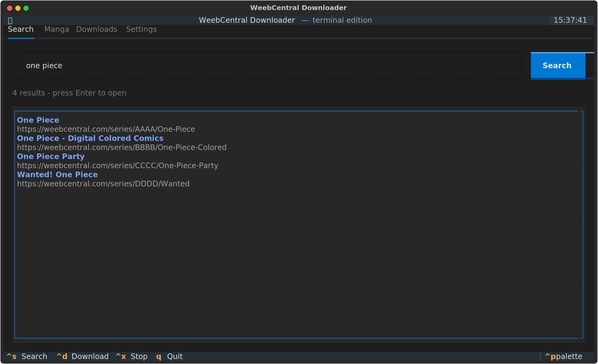Screen dimensions: 598x364
Task: Click the q Quit footer shortcut
Action: coord(169,356)
